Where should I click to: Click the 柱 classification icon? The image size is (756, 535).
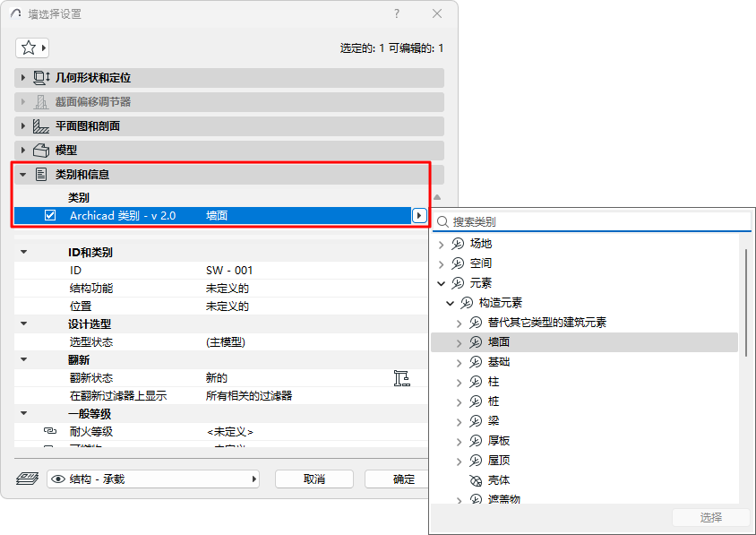(476, 382)
